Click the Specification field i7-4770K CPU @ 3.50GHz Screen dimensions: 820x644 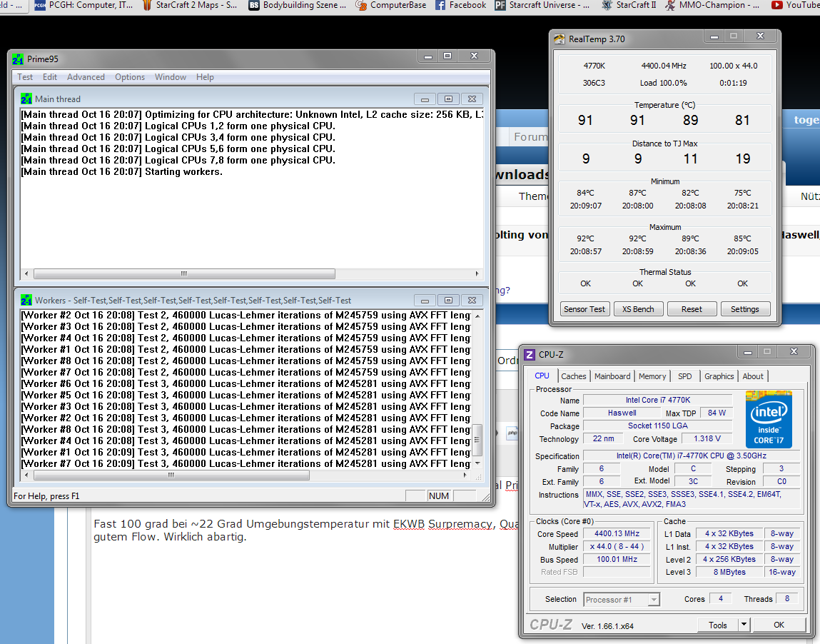click(x=691, y=456)
